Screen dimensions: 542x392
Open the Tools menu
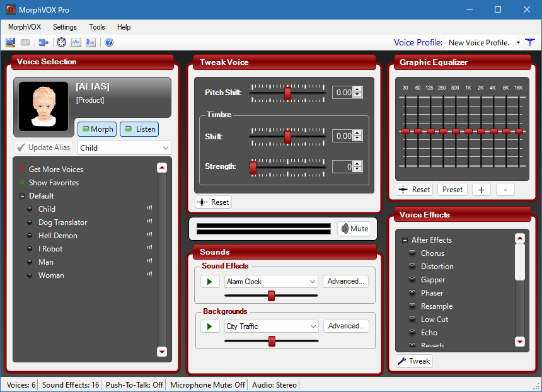(97, 27)
